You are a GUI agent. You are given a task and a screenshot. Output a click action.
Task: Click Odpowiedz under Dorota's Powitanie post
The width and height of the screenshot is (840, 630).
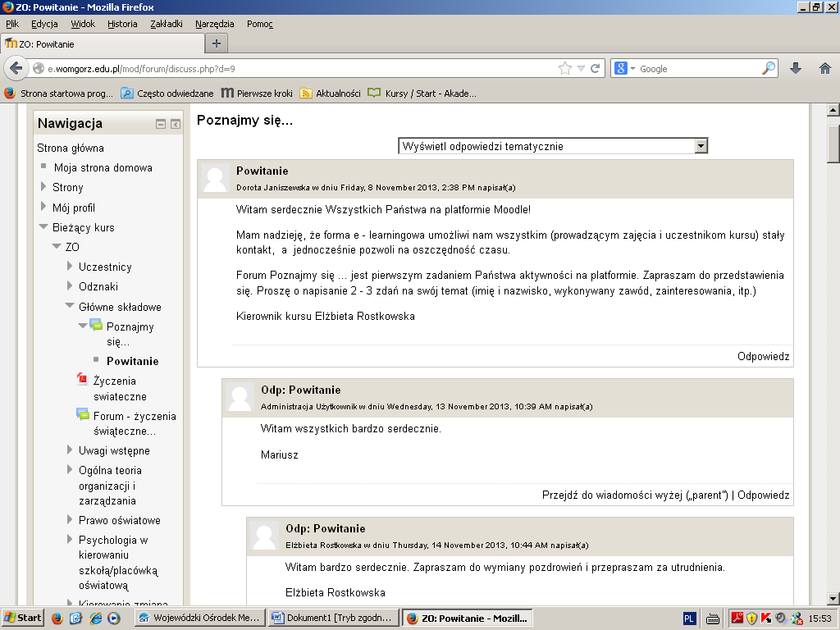point(763,356)
